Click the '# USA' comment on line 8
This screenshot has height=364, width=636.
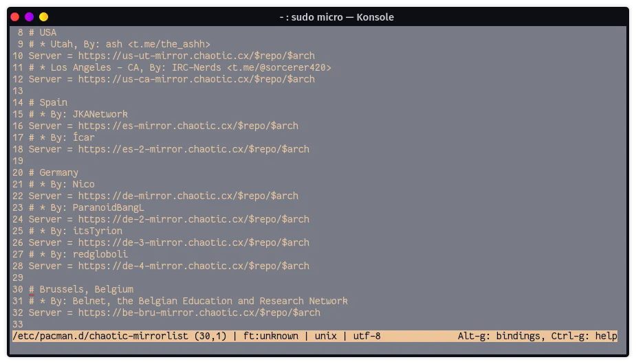coord(43,32)
